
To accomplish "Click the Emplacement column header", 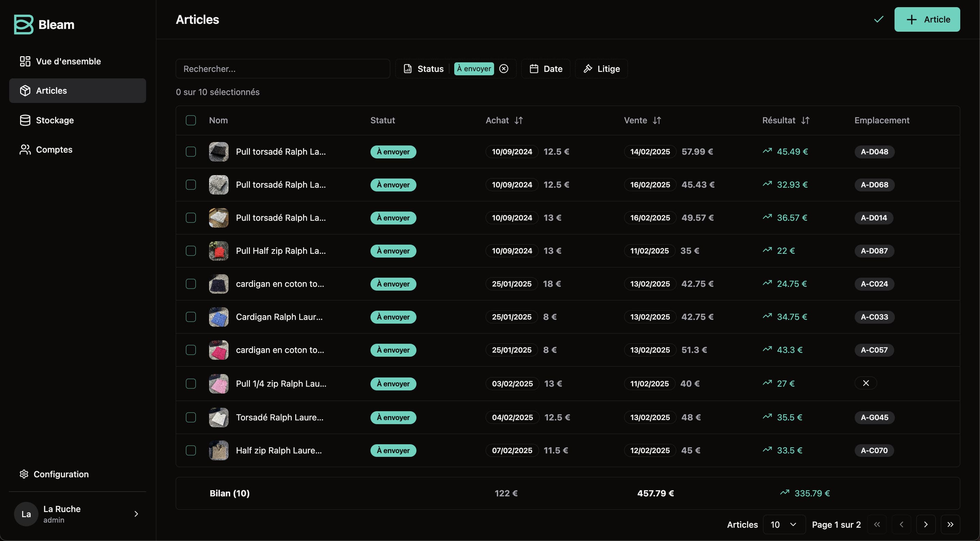I will [882, 120].
